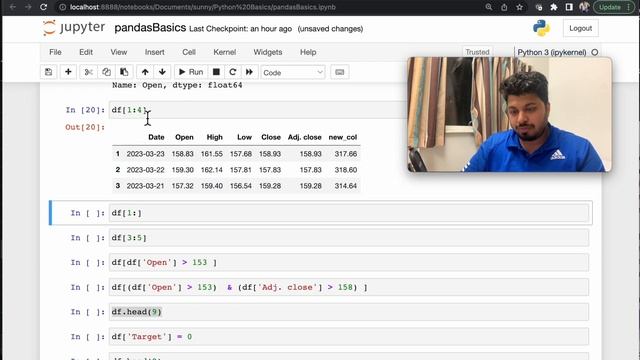Open the Kernel menu
Image resolution: width=640 pixels, height=360 pixels.
(x=224, y=52)
